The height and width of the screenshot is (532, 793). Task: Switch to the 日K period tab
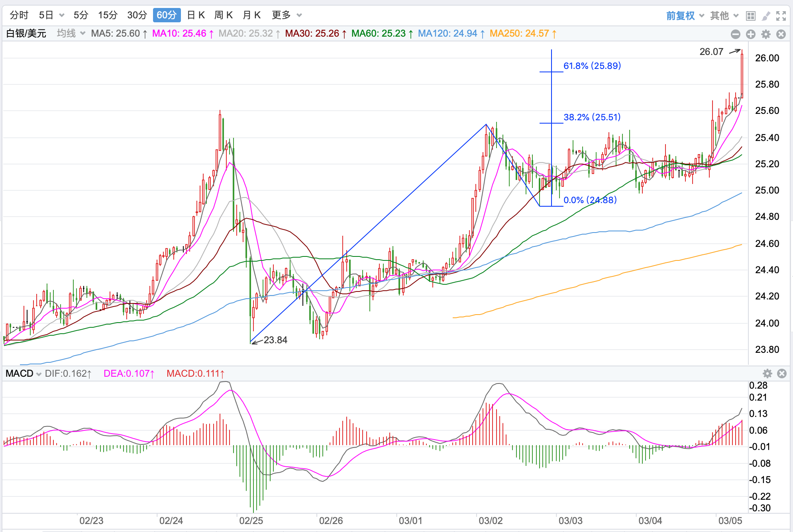196,15
